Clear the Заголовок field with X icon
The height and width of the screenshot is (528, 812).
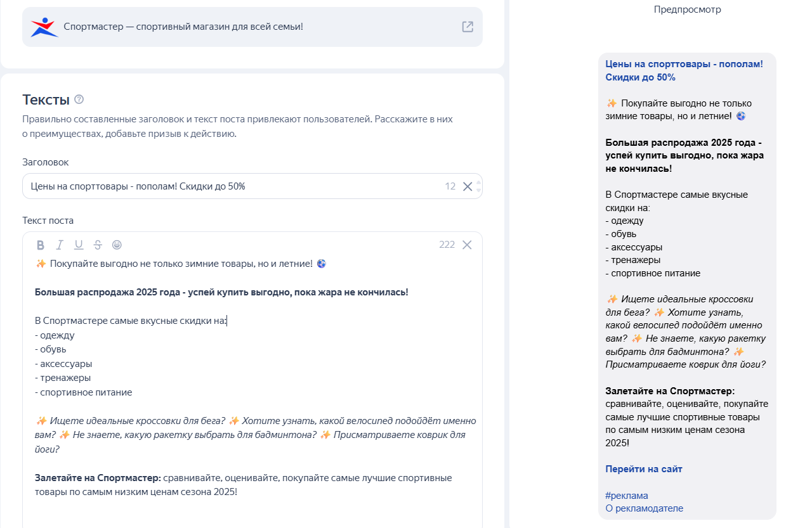468,186
